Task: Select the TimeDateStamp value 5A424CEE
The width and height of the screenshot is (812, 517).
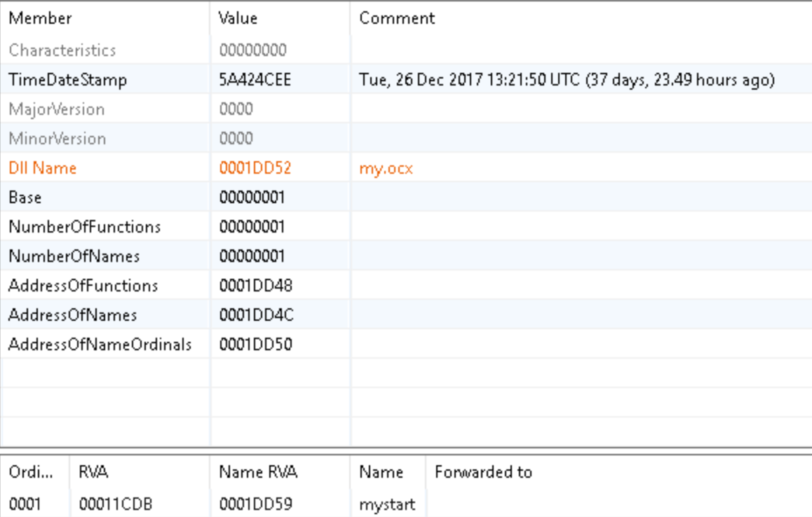Action: pos(255,80)
